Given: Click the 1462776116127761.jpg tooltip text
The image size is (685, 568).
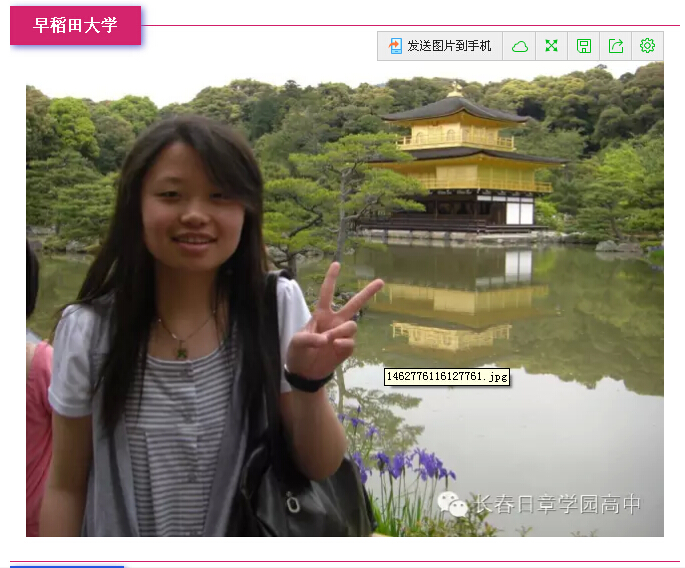Looking at the screenshot, I should pyautogui.click(x=447, y=377).
